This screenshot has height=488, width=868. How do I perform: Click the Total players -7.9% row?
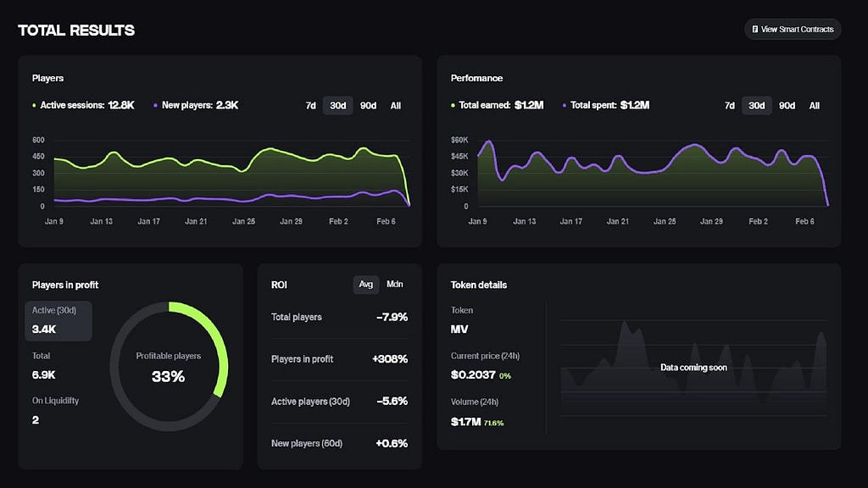click(339, 317)
